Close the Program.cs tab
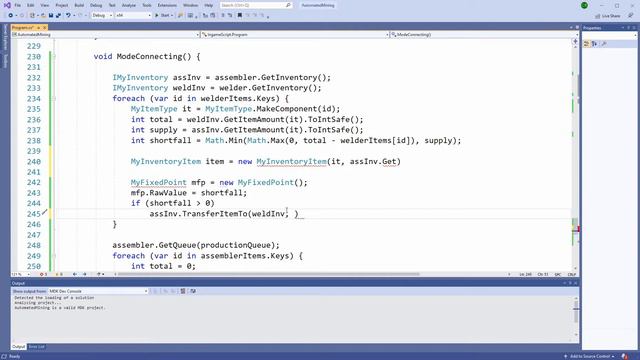640x360 pixels. pyautogui.click(x=45, y=28)
